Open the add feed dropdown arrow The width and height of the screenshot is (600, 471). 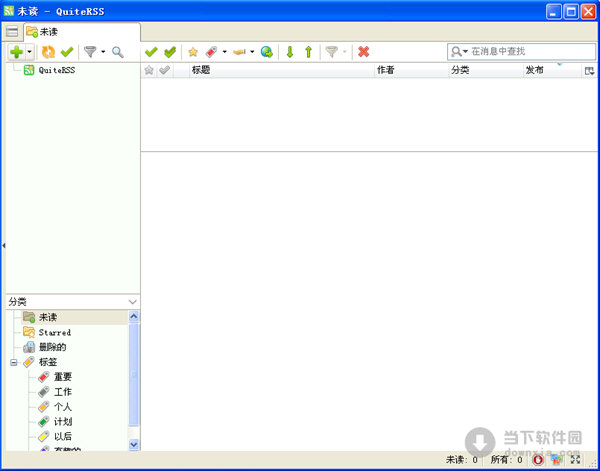[29, 52]
